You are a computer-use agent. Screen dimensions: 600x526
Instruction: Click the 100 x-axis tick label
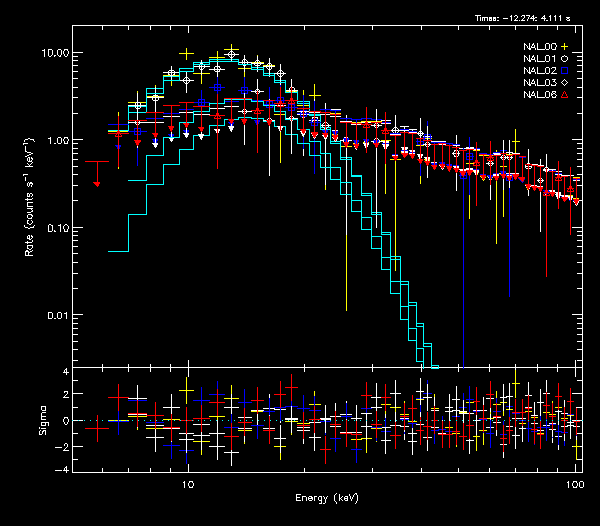[573, 483]
